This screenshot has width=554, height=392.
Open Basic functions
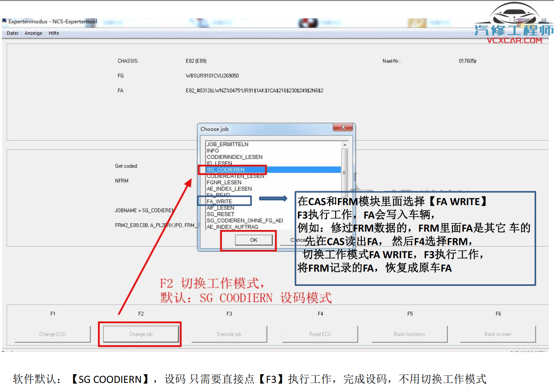pyautogui.click(x=409, y=334)
